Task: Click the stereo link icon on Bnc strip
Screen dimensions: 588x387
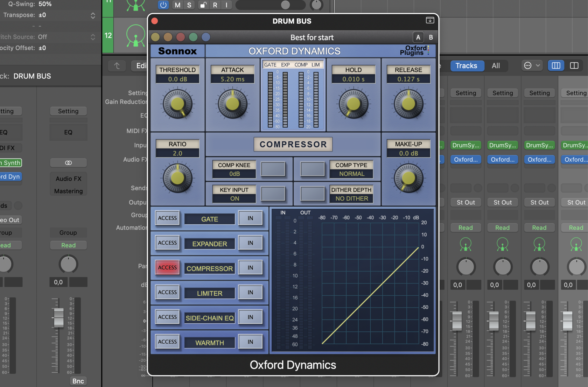Action: coord(68,163)
